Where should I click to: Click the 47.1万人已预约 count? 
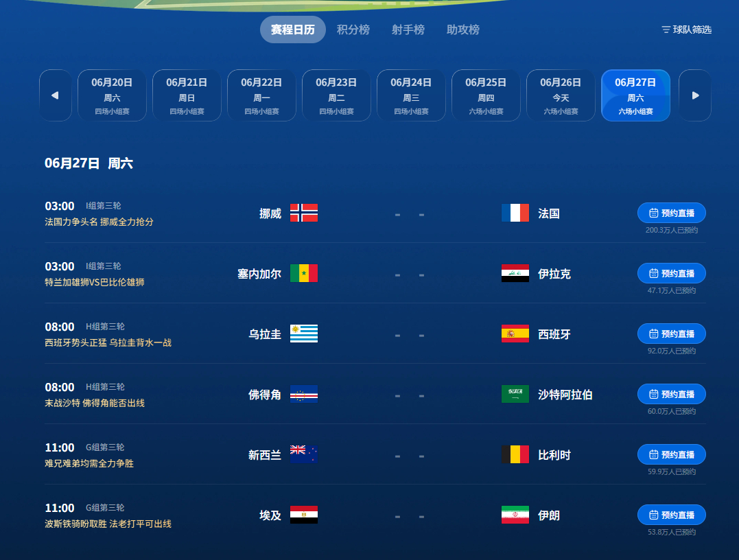[x=672, y=290]
